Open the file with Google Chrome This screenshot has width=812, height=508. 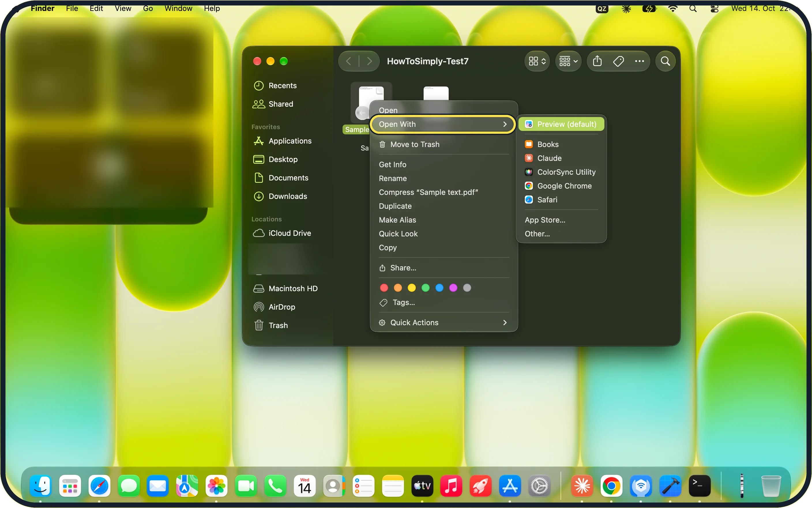coord(561,186)
